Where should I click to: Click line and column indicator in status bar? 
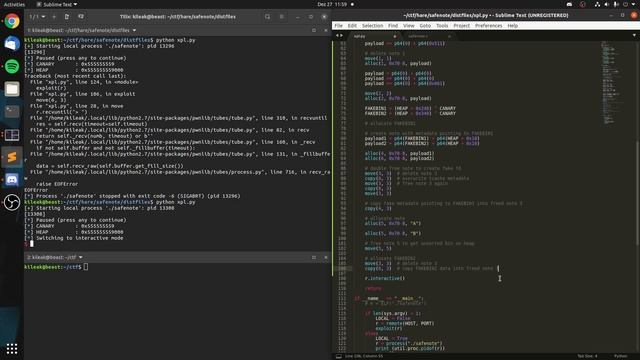[364, 356]
